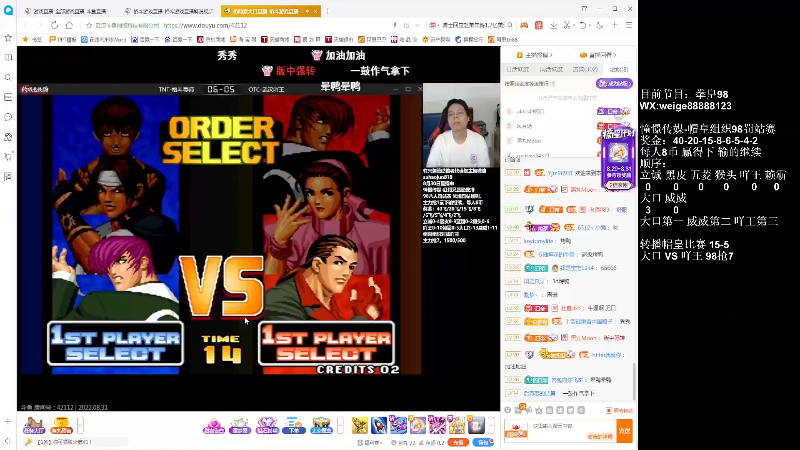Open the favorites star in the left sidebar
Screen dimensions: 800x450
[x=8, y=38]
